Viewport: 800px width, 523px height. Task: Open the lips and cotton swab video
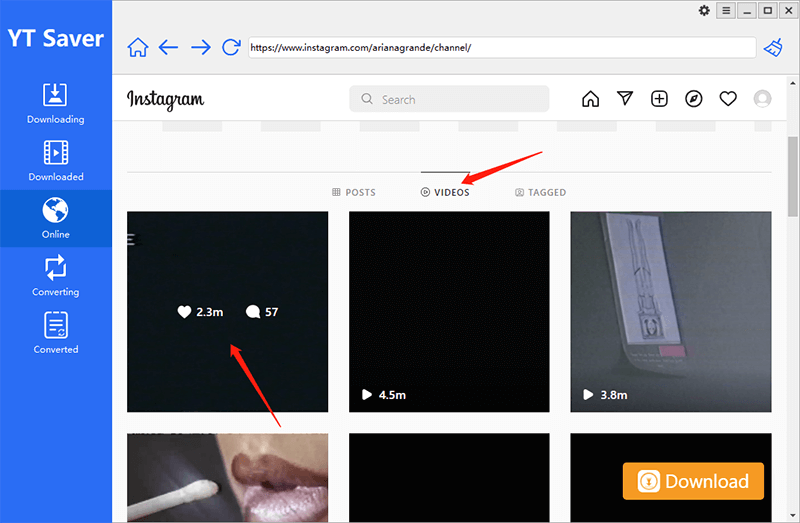(x=228, y=478)
